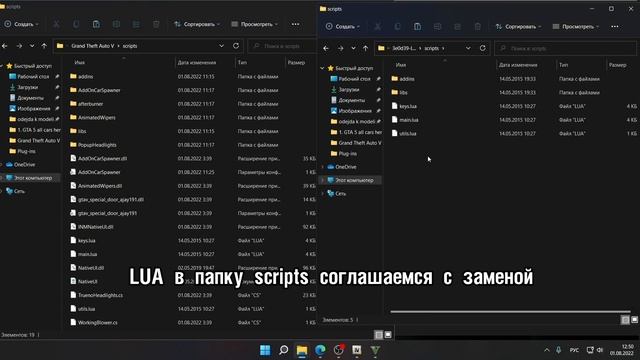Click horizontal scrollbar in right window
The width and height of the screenshot is (640, 360).
coord(510,312)
